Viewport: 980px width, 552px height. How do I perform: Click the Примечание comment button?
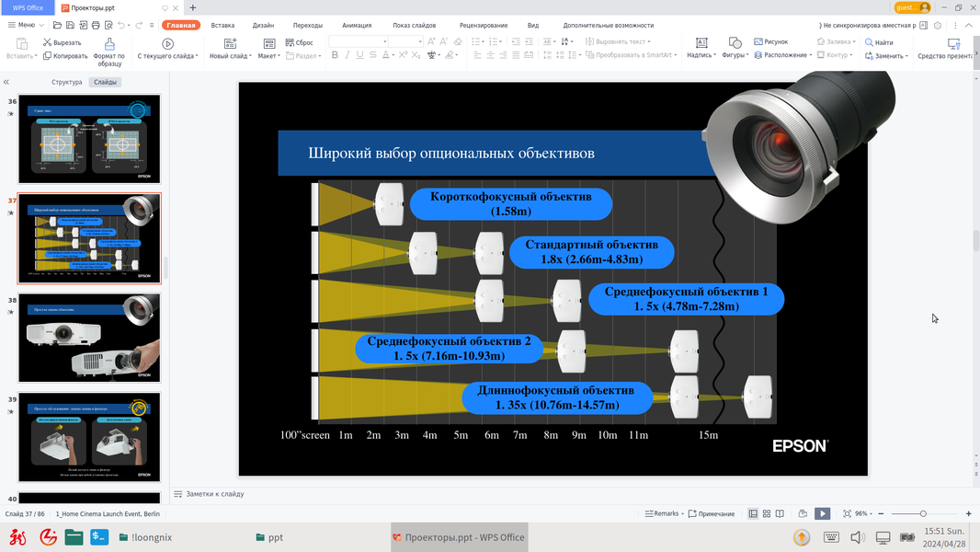pyautogui.click(x=712, y=514)
